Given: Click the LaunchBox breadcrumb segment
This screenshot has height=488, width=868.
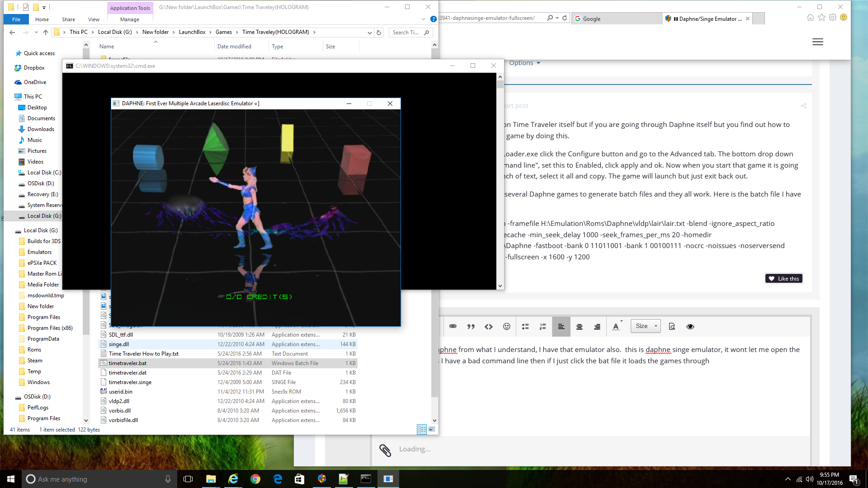Looking at the screenshot, I should (x=192, y=32).
